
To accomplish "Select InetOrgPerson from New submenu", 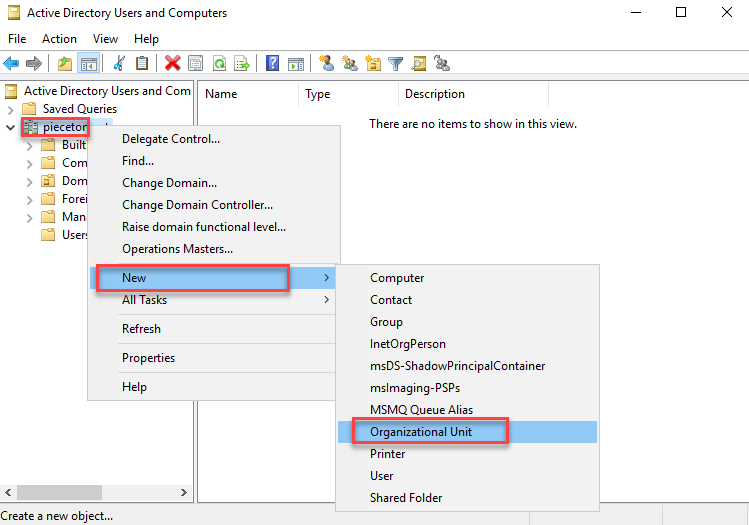I will pyautogui.click(x=467, y=344).
